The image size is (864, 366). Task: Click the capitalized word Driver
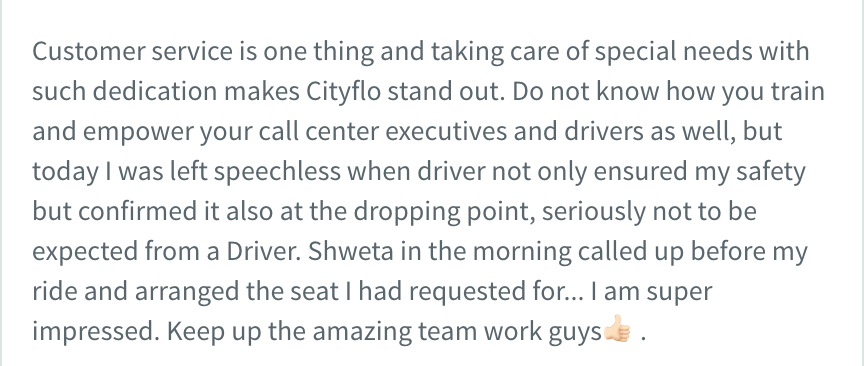coord(263,251)
